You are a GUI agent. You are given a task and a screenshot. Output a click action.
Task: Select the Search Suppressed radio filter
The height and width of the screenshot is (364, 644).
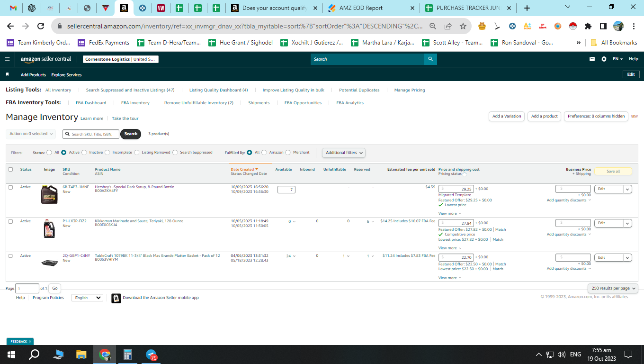click(175, 153)
